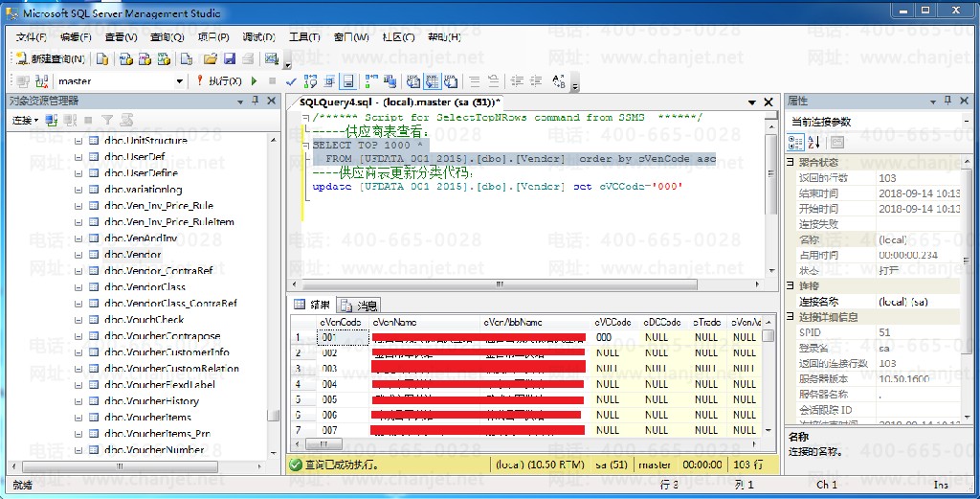Click the Analysis Services MDX Query icon
Viewport: 980px width, 499px height.
126,58
